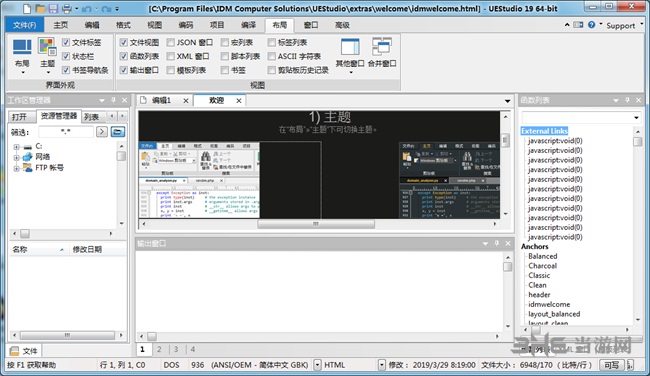
Task: Select the 资源管理器 workspace tab
Action: pyautogui.click(x=59, y=116)
